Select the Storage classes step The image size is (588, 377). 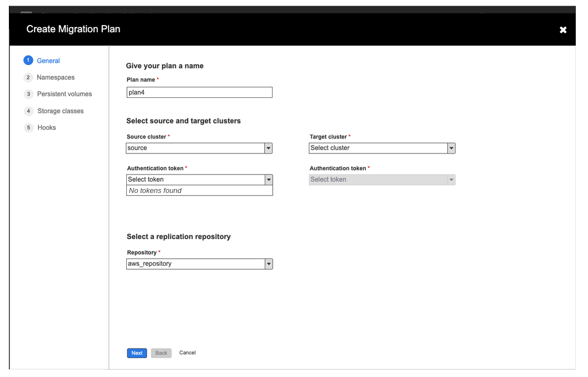60,111
